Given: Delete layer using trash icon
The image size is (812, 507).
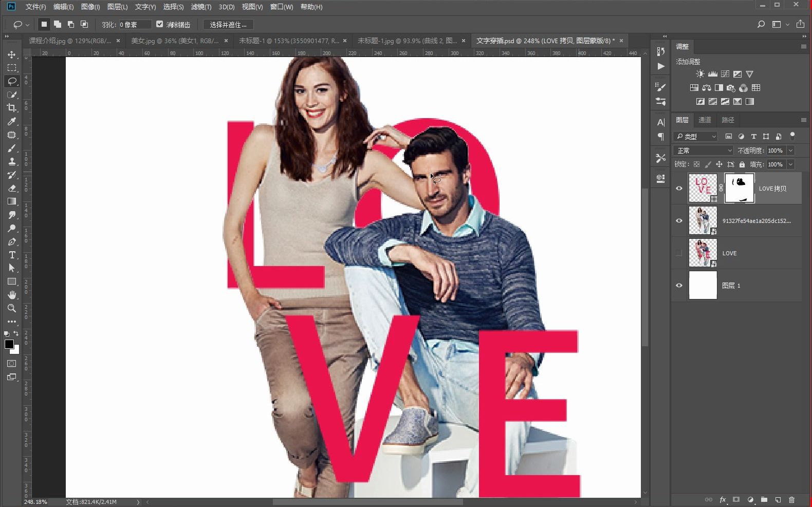Looking at the screenshot, I should (x=791, y=499).
